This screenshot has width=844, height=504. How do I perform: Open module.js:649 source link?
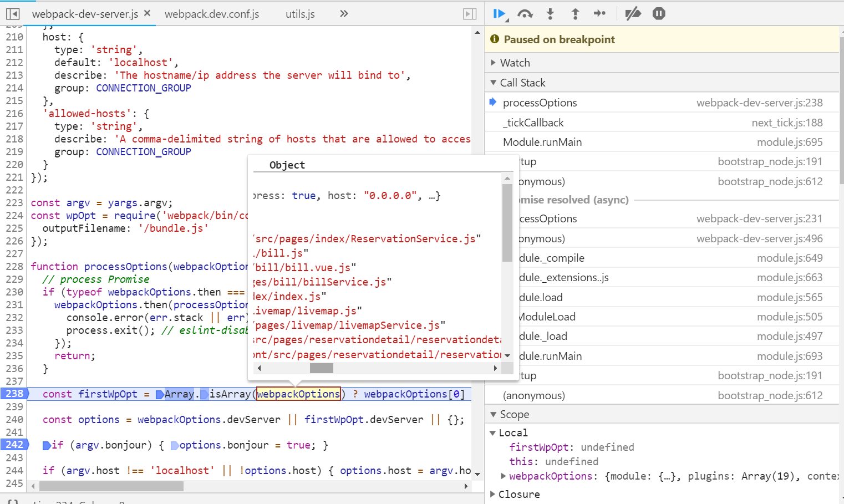tap(790, 258)
